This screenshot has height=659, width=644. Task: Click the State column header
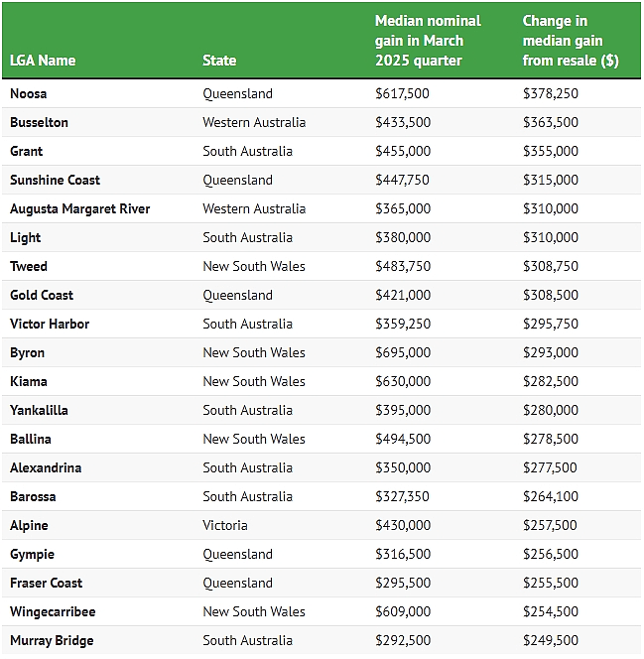[x=219, y=61]
